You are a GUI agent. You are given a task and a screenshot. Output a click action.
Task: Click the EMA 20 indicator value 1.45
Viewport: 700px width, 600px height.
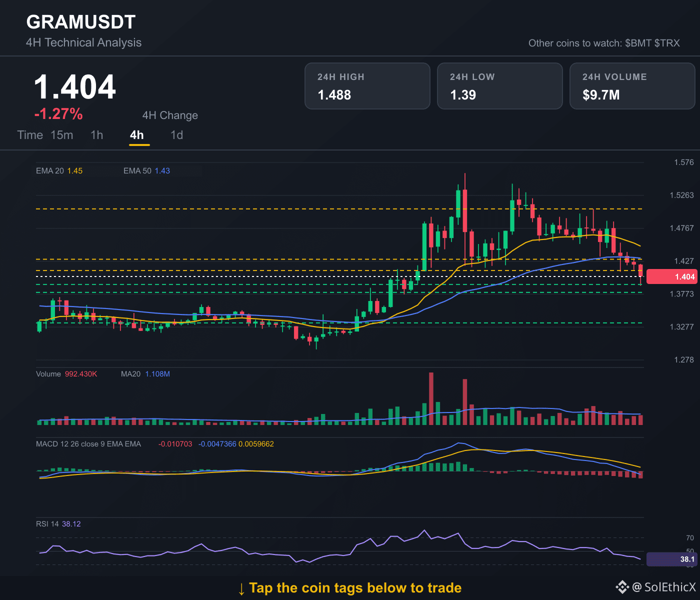coord(75,171)
